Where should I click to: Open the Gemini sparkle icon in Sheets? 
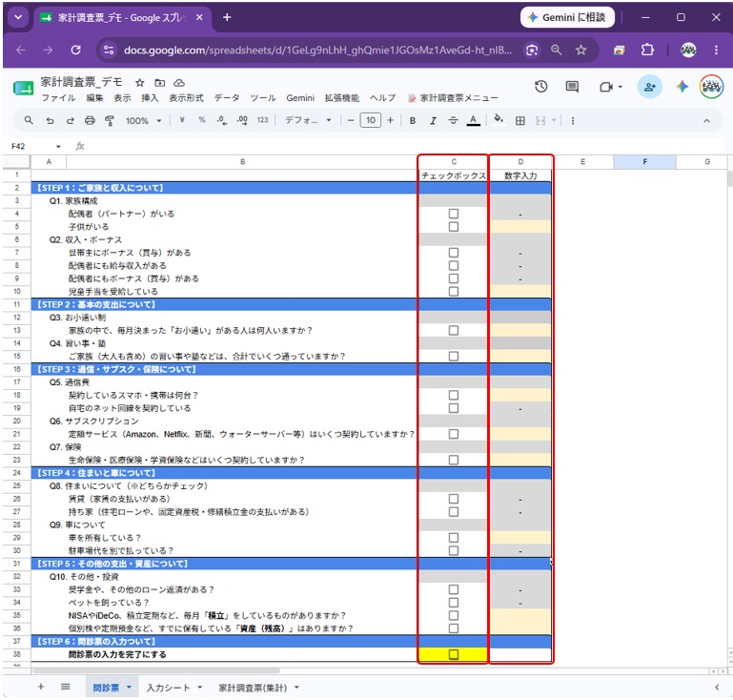(x=682, y=87)
